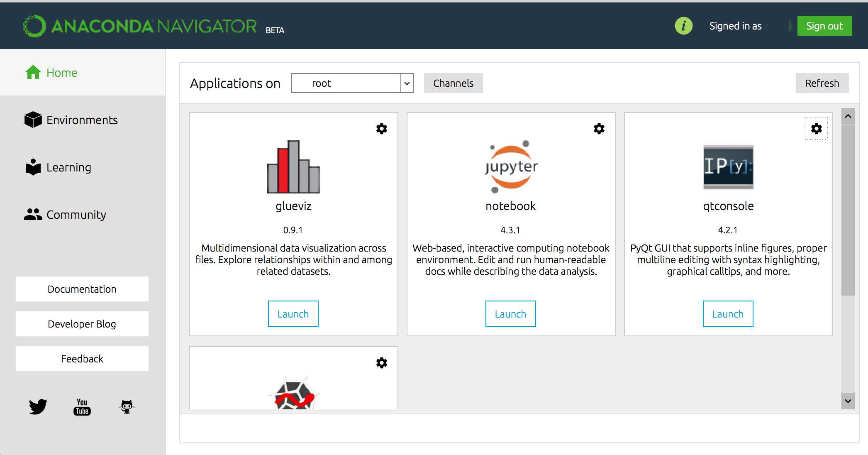Click the glueviz description text

tap(293, 259)
